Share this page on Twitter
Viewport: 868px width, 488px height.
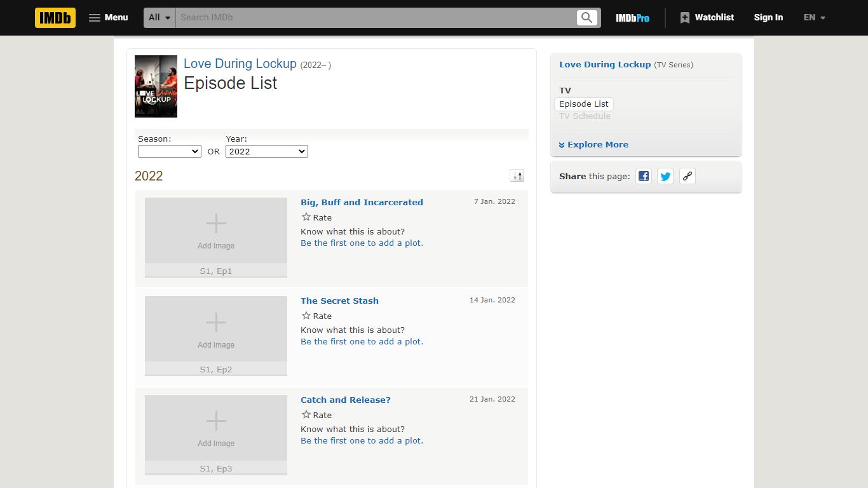click(x=665, y=176)
